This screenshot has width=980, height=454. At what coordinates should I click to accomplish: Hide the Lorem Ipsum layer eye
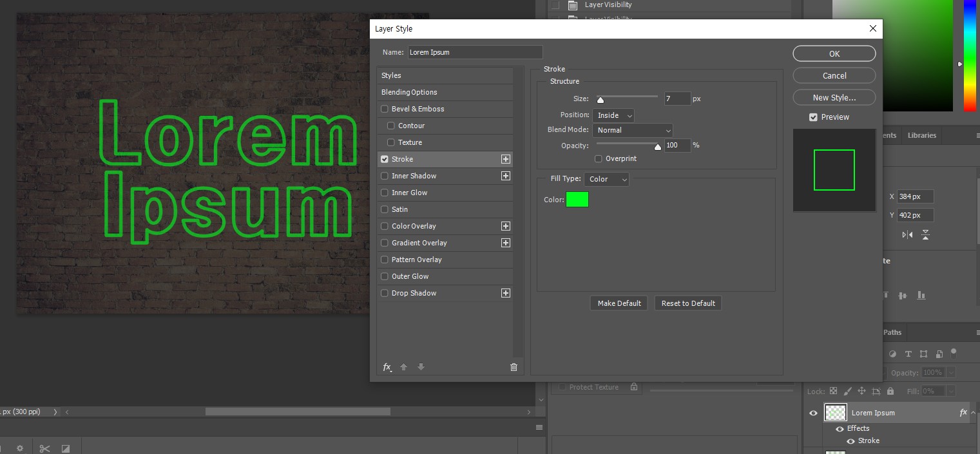point(813,413)
